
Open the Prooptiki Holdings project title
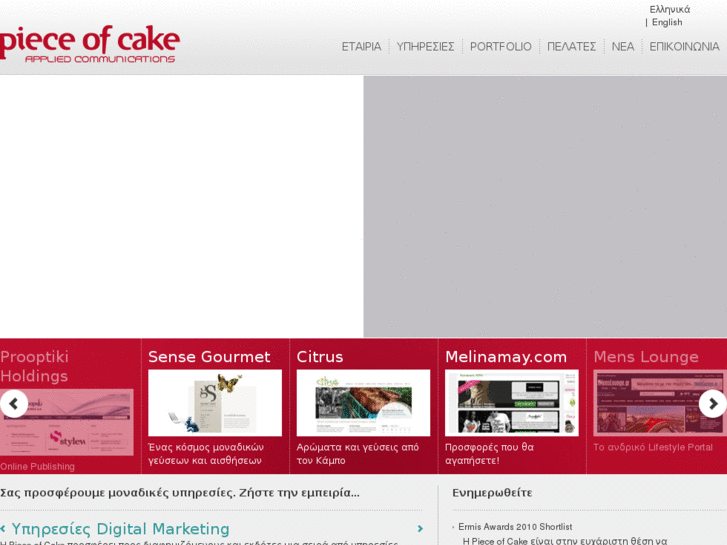[x=34, y=366]
